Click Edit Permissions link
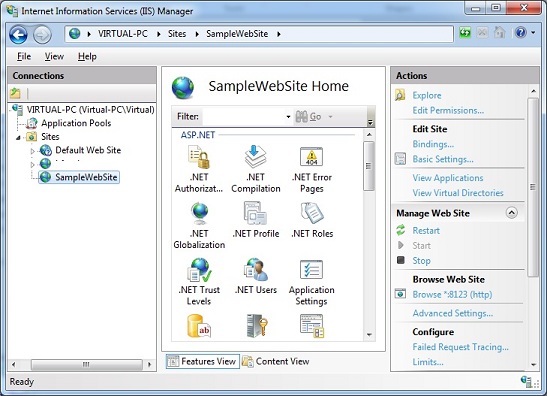 coord(448,110)
